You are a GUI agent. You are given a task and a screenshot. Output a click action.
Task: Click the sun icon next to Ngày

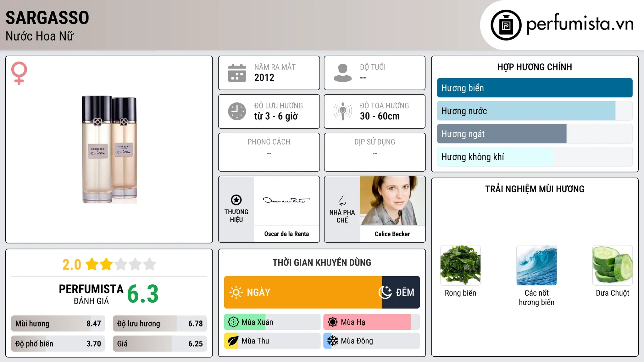point(236,292)
